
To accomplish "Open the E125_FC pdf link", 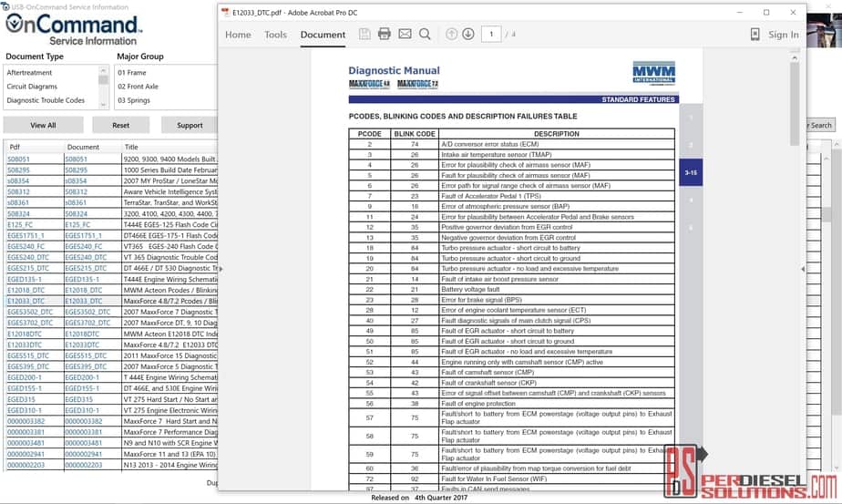I will (20, 224).
